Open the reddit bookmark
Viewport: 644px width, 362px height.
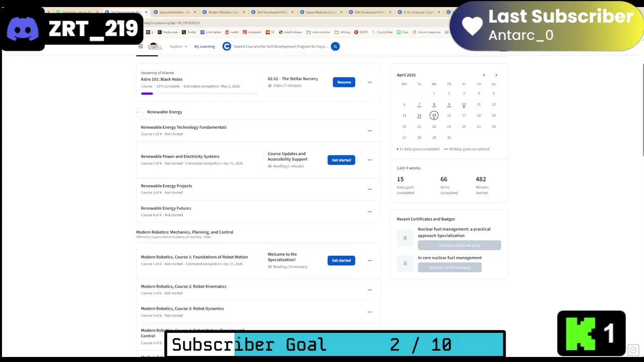pos(232,32)
